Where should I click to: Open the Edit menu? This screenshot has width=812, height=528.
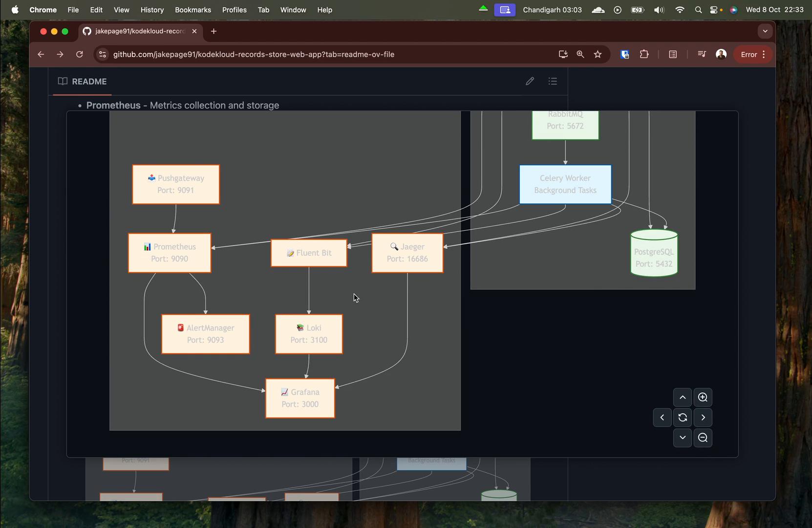click(96, 10)
